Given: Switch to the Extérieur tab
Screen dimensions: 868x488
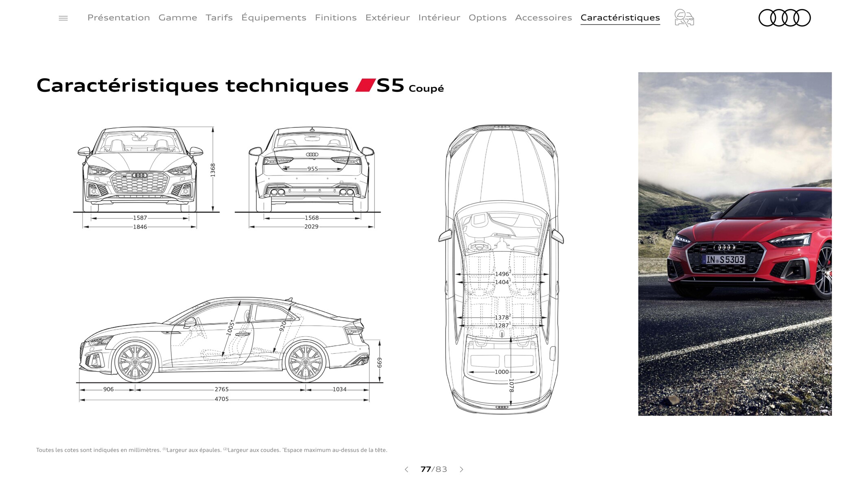Looking at the screenshot, I should (x=387, y=17).
